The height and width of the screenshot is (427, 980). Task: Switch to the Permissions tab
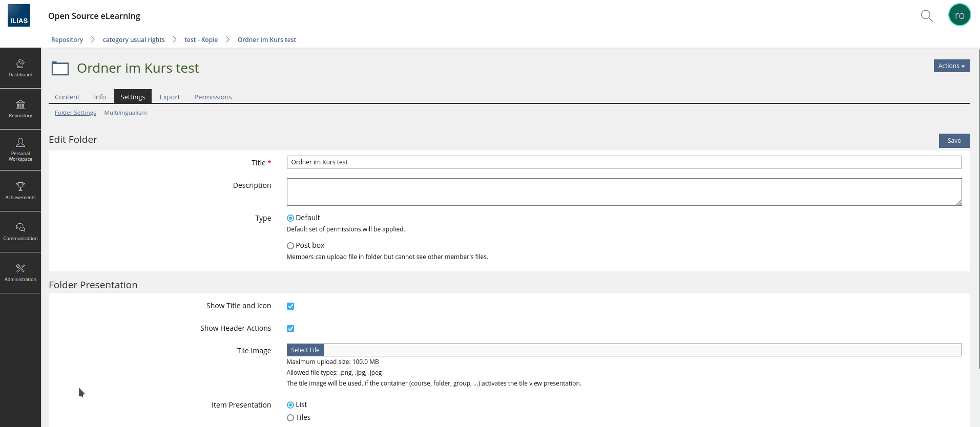tap(213, 97)
